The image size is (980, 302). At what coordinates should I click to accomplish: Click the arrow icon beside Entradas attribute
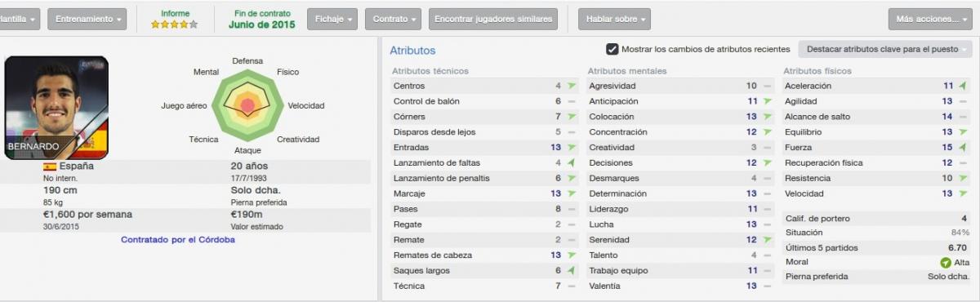[572, 148]
